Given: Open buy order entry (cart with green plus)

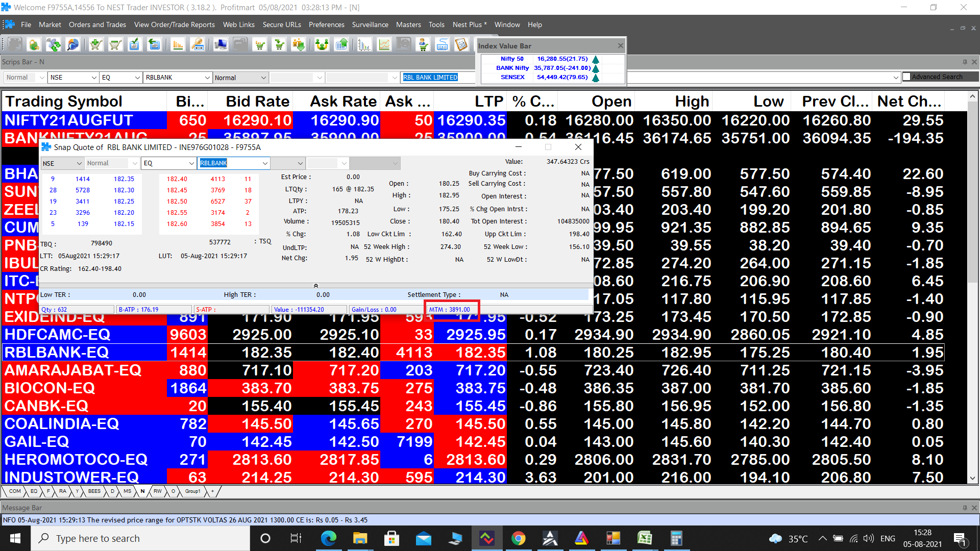Looking at the screenshot, I should [95, 45].
